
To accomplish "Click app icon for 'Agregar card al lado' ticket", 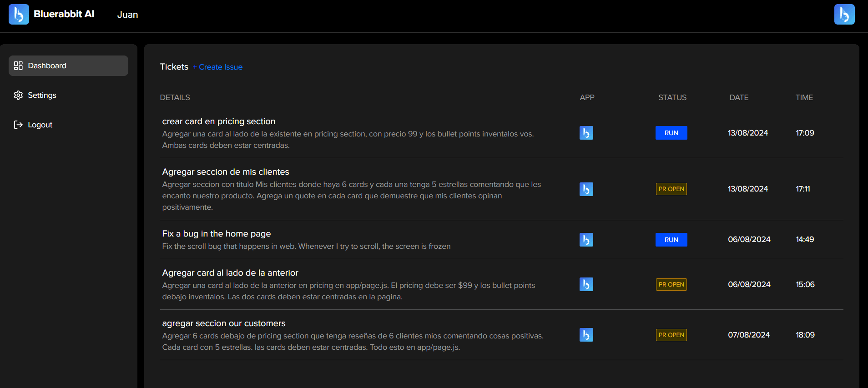I will pyautogui.click(x=586, y=284).
